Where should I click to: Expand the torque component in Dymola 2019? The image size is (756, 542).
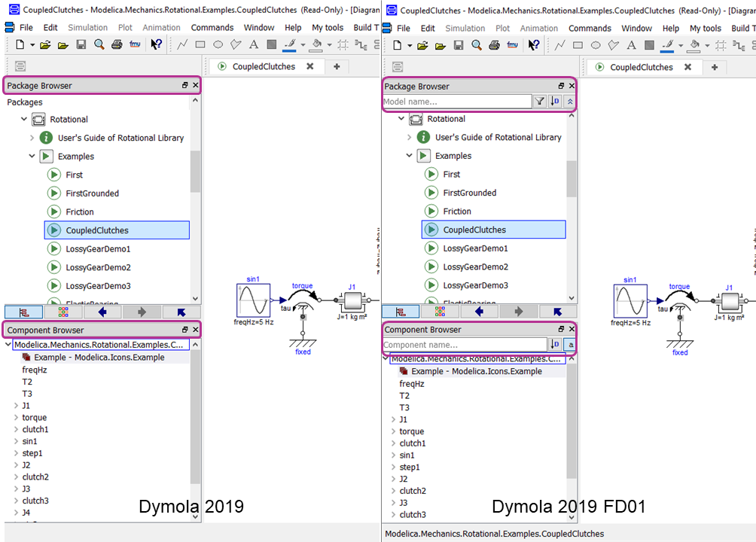point(16,418)
